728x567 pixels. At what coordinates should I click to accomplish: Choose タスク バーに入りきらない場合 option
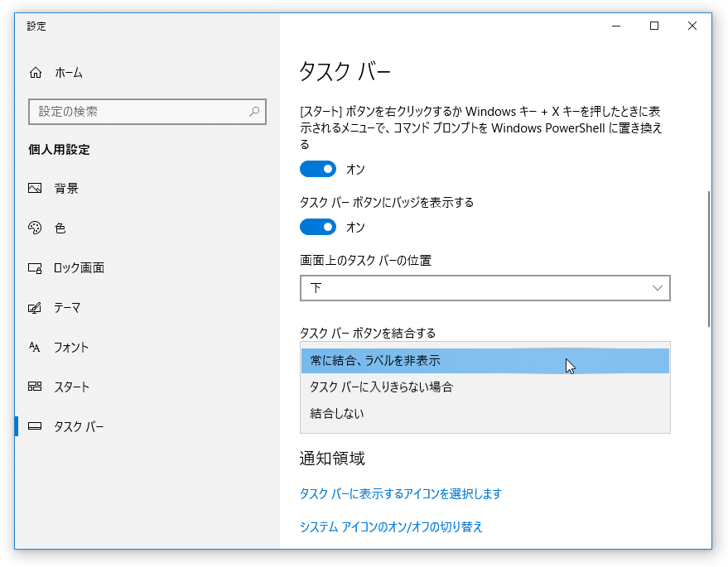coord(485,387)
